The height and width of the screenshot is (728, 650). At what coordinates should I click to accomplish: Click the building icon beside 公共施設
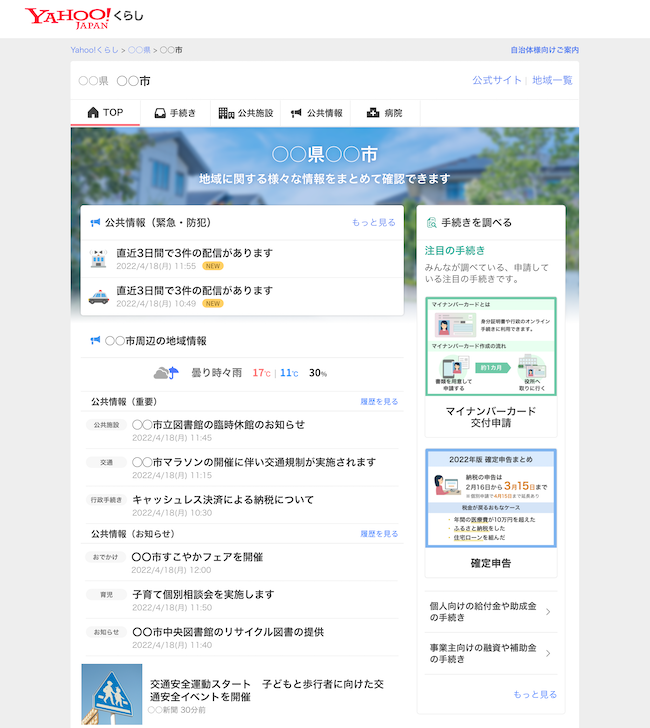[226, 113]
